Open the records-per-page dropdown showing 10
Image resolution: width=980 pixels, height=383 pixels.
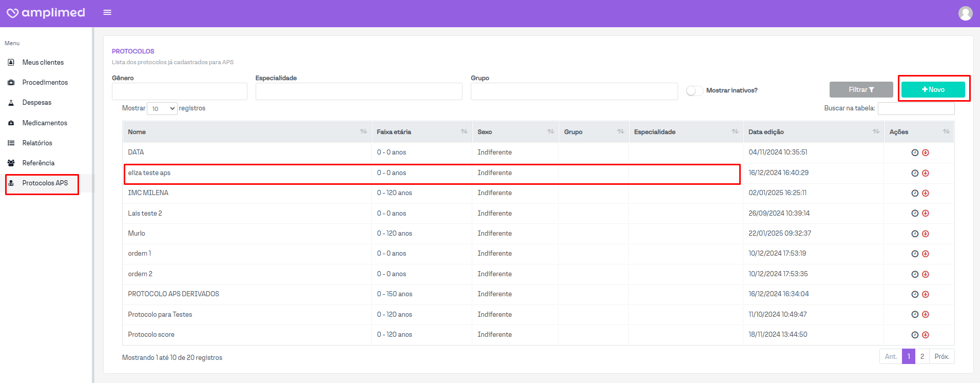coord(162,108)
